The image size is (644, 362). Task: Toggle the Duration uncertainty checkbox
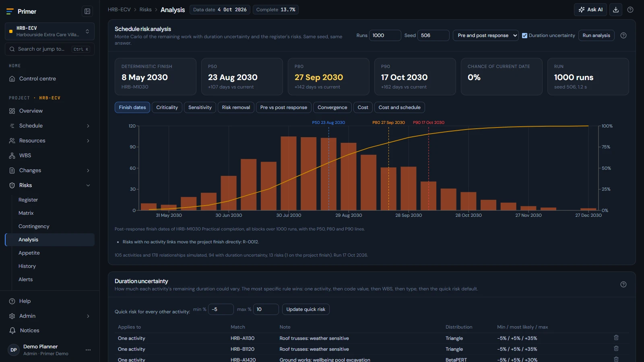pos(524,35)
